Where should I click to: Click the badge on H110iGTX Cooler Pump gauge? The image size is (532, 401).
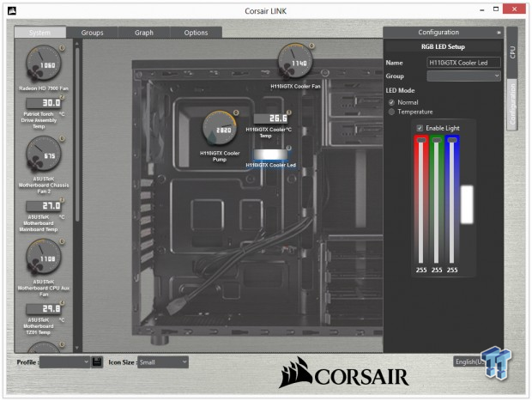[236, 112]
